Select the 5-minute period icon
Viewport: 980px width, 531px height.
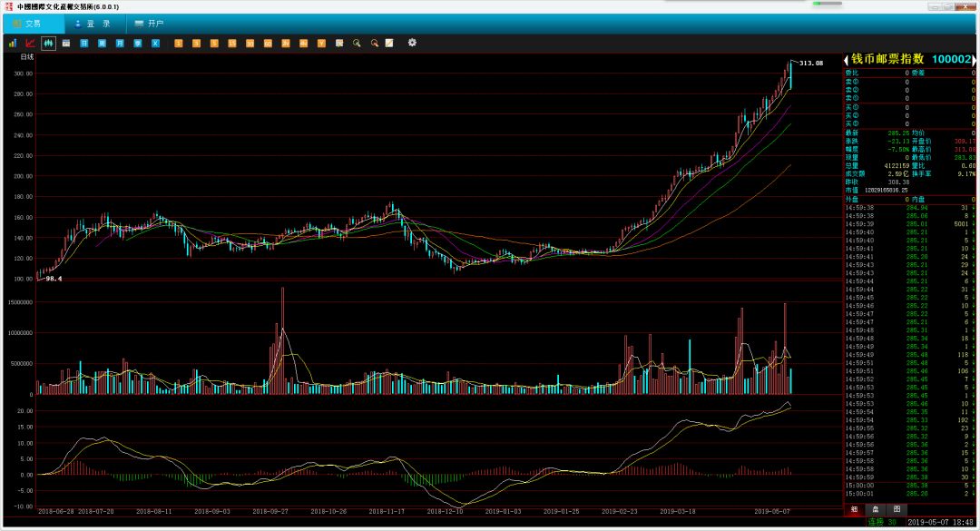pyautogui.click(x=214, y=44)
